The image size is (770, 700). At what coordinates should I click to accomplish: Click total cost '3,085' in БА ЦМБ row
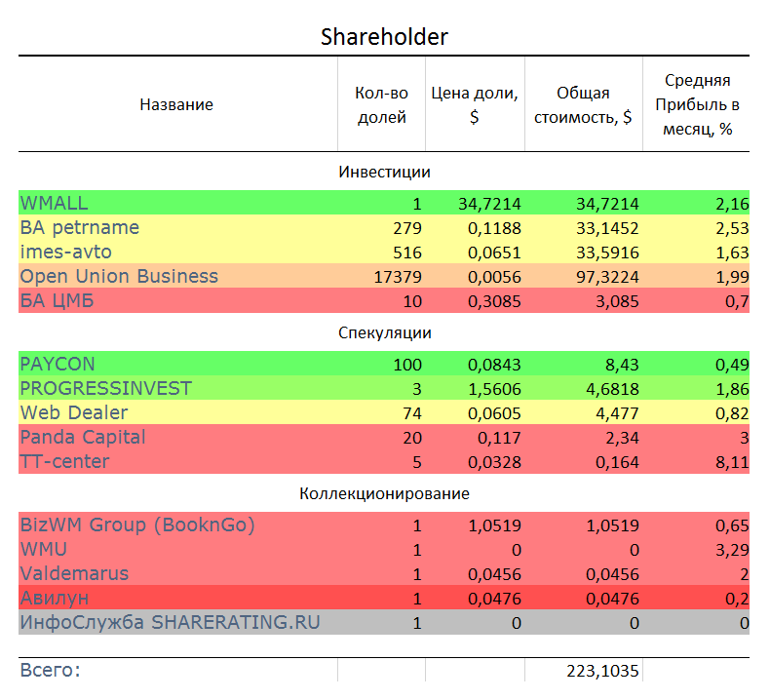pos(617,301)
